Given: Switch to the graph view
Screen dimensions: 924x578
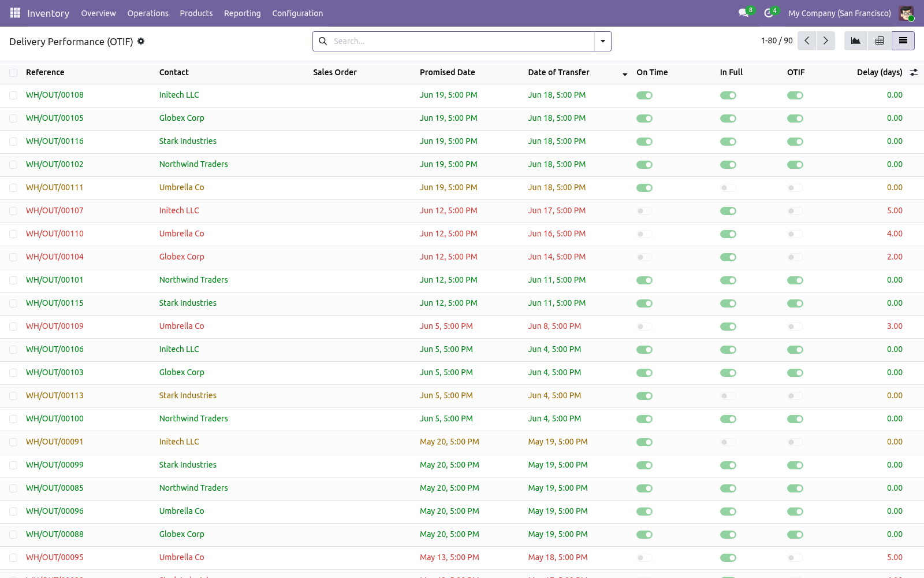Looking at the screenshot, I should tap(856, 40).
